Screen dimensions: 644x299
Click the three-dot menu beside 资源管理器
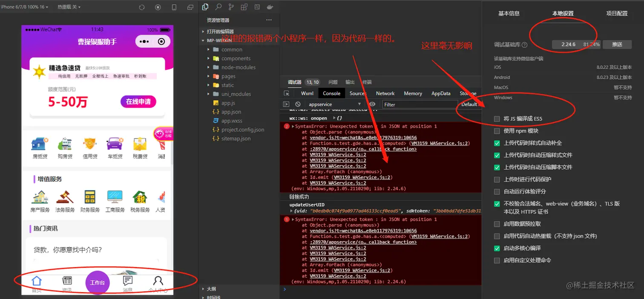[269, 20]
